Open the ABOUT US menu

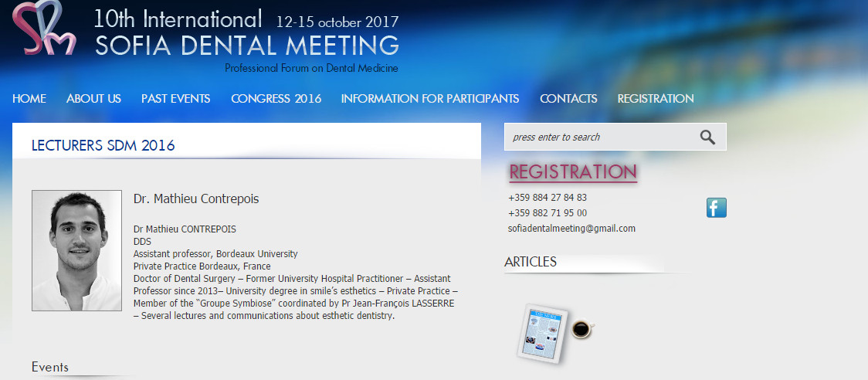click(x=93, y=99)
